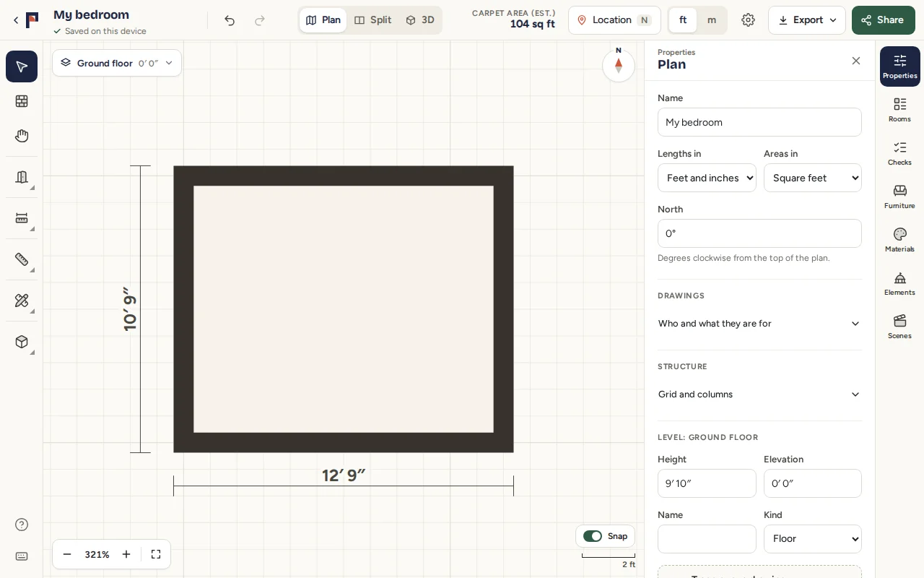Open the Materials panel
Screen dimensions: 924x578
pos(899,240)
